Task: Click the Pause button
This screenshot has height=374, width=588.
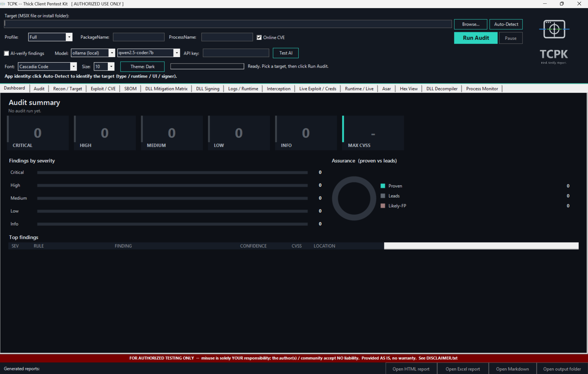Action: pos(511,38)
